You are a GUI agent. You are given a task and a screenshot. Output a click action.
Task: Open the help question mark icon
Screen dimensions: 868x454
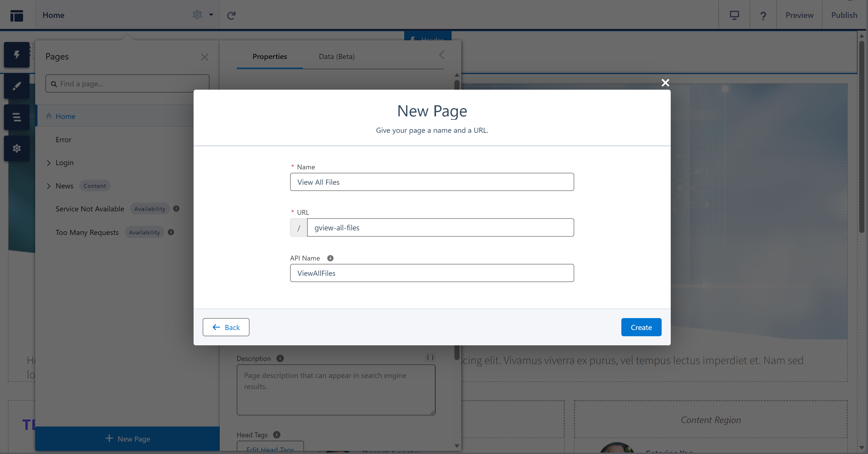pos(763,16)
